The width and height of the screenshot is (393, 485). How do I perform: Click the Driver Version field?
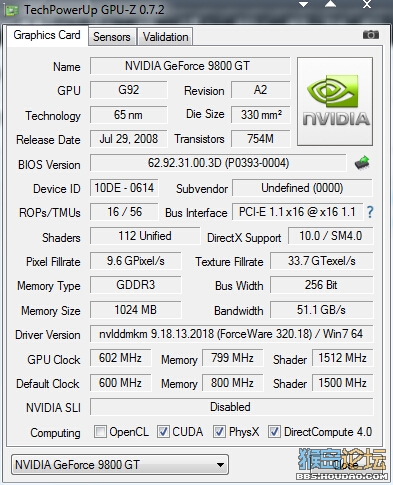pos(231,334)
